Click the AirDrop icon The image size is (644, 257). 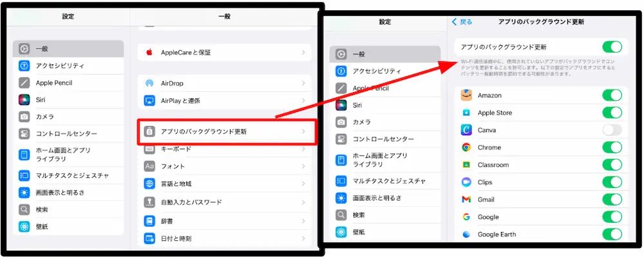149,83
